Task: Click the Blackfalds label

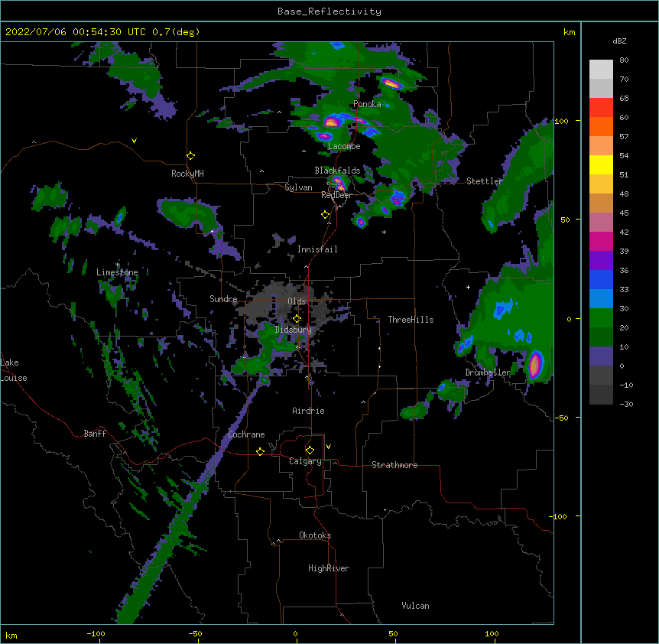Action: [x=337, y=171]
